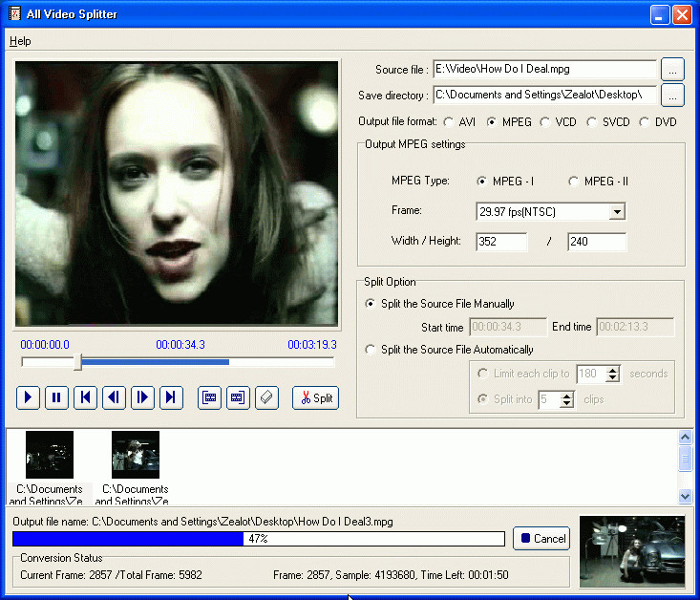Viewport: 700px width, 600px height.
Task: Click the video timeline seek slider handle
Action: tap(78, 362)
